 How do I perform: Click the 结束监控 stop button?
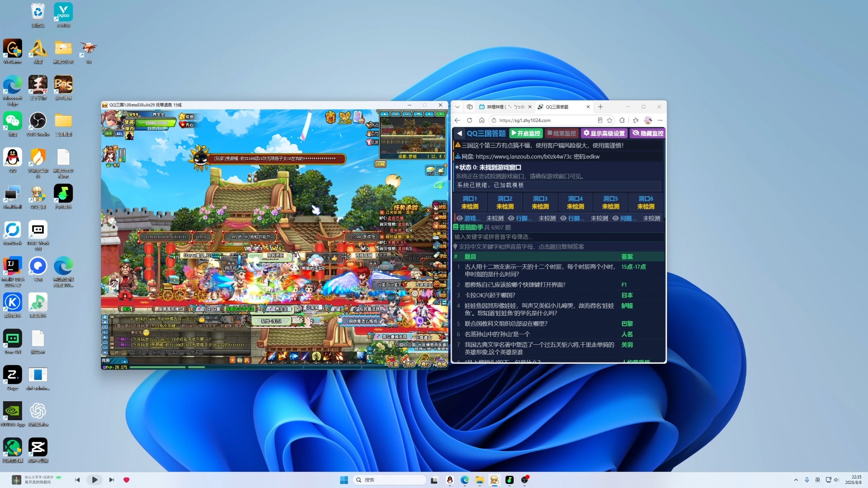(x=562, y=133)
